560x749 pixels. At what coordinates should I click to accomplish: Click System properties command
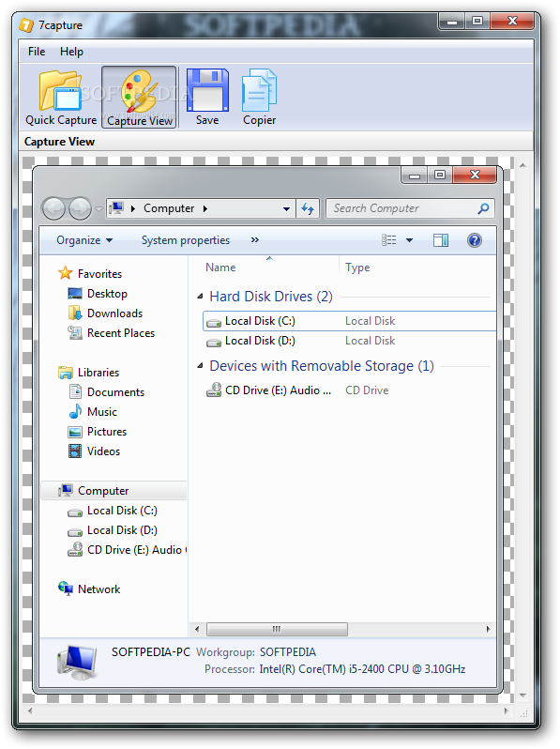[x=185, y=240]
